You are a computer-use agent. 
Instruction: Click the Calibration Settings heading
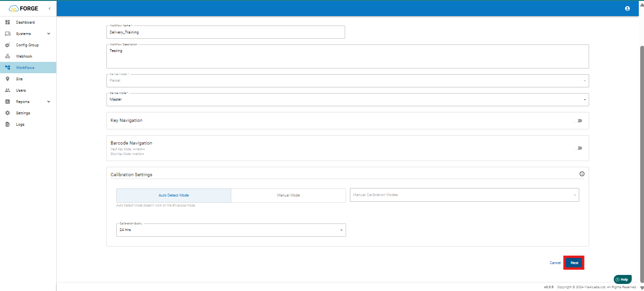(x=131, y=174)
